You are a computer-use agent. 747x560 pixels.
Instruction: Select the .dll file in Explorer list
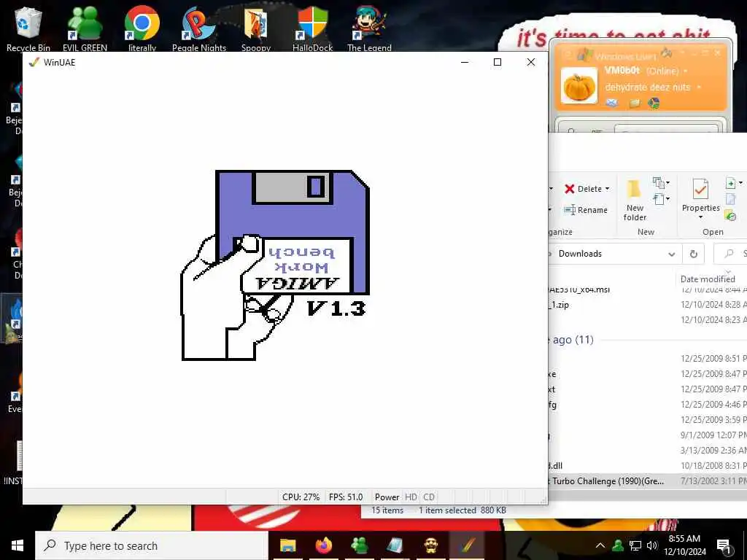[648, 466]
